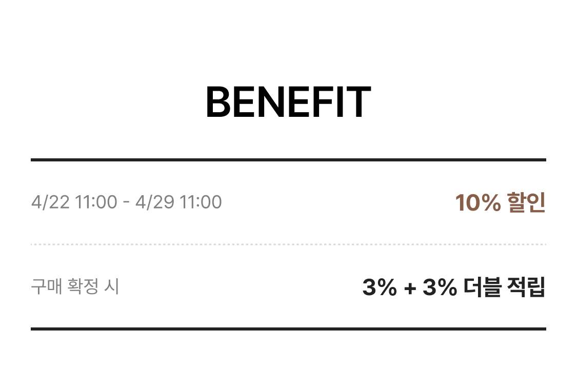Click the bold 더블 word
Image resolution: width=577 pixels, height=392 pixels.
pos(482,287)
